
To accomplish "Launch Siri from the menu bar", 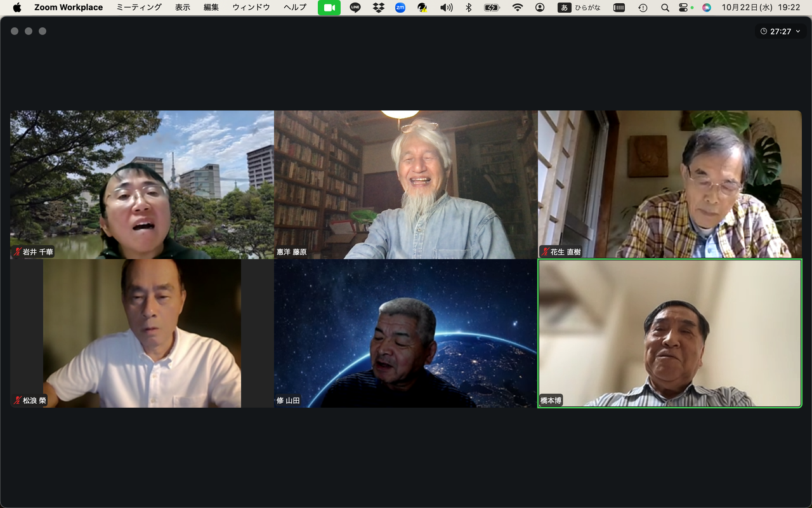I will (707, 8).
